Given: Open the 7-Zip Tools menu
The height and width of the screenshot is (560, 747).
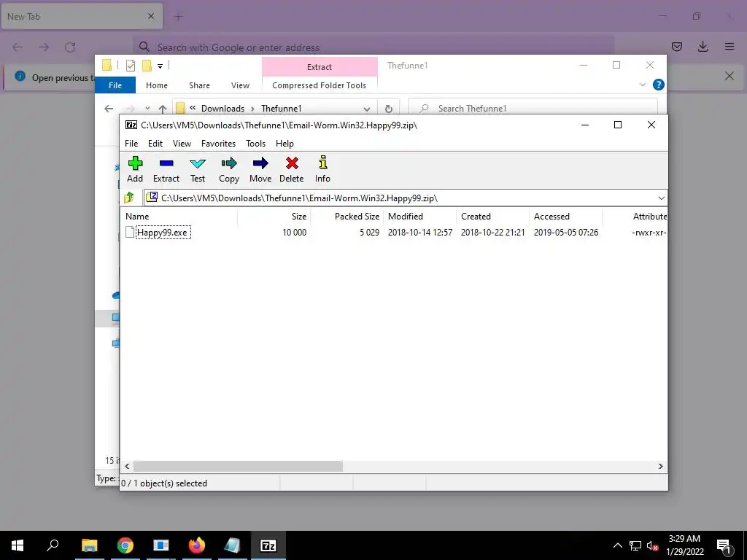Looking at the screenshot, I should (x=255, y=144).
